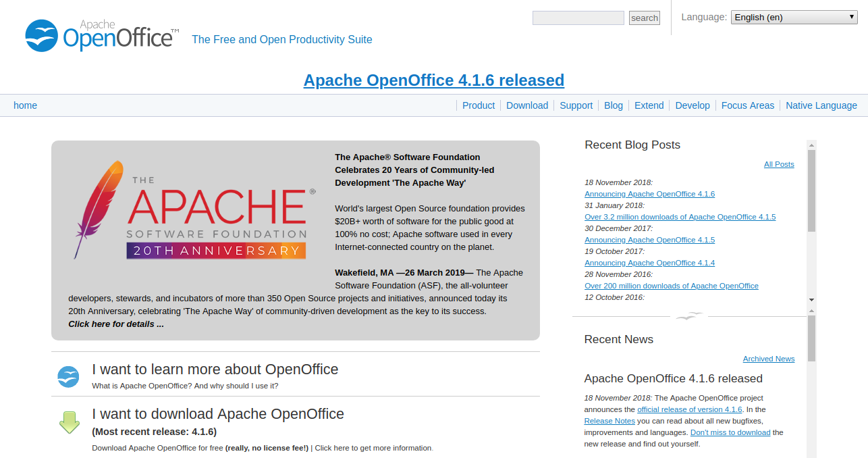Open the Native Language menu item
Image resolution: width=868 pixels, height=458 pixels.
click(x=821, y=105)
